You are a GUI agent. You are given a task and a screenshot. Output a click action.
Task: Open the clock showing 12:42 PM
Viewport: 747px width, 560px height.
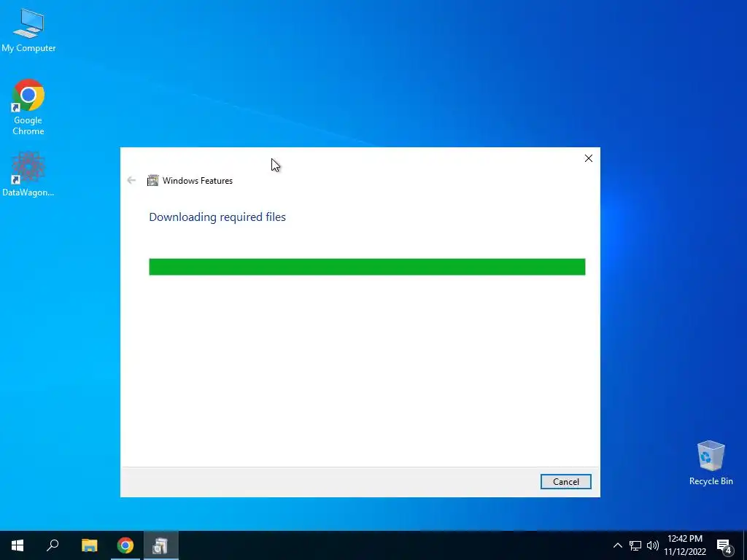click(x=685, y=545)
